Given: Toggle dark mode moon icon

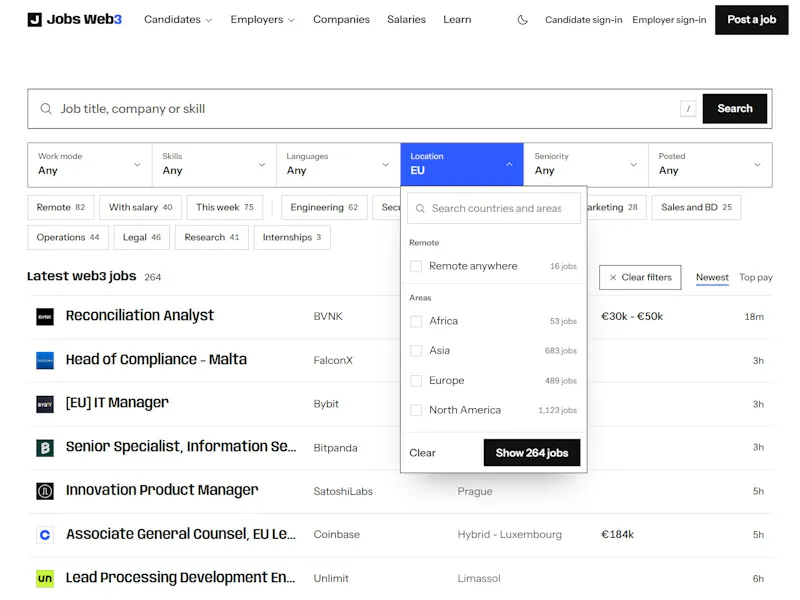Looking at the screenshot, I should [x=522, y=20].
